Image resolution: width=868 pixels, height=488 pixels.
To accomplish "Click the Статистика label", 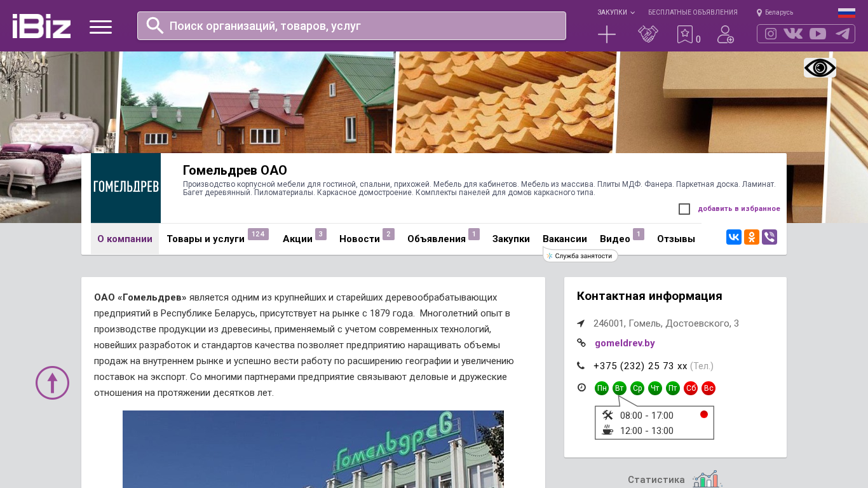I will 656,480.
